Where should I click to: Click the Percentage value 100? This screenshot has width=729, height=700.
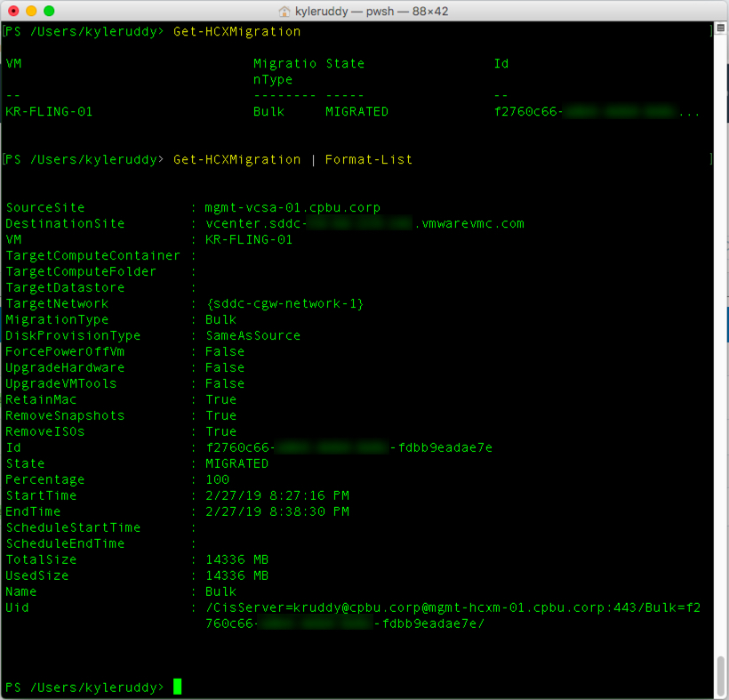216,479
